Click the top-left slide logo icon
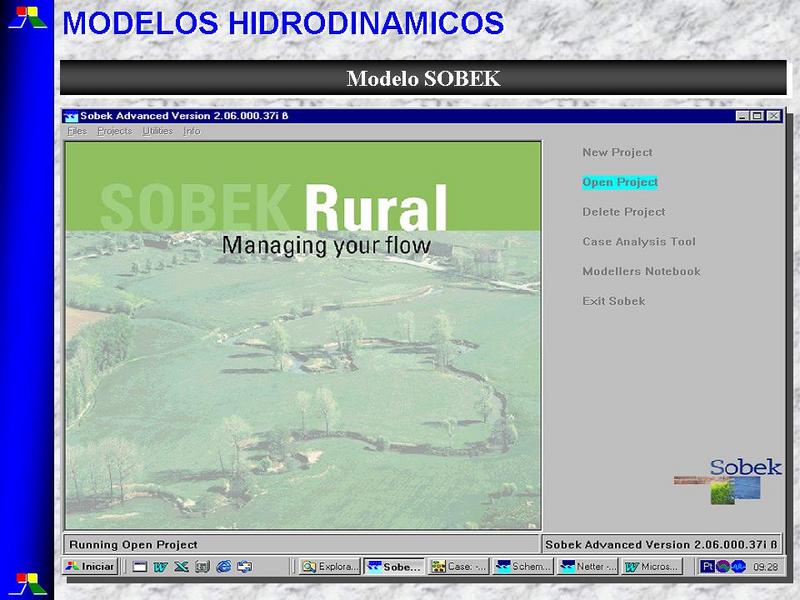The image size is (800, 600). 28,17
